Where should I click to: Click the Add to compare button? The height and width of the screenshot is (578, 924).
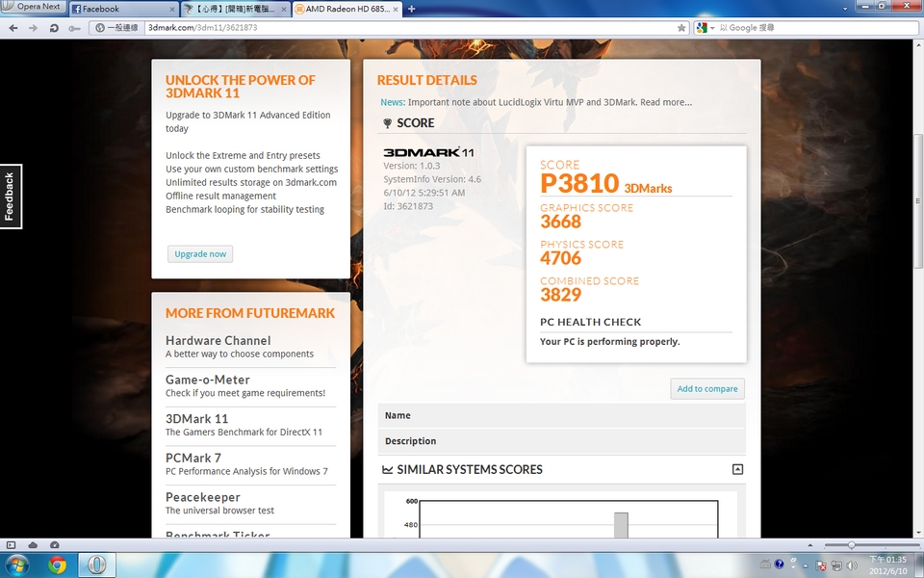[707, 388]
